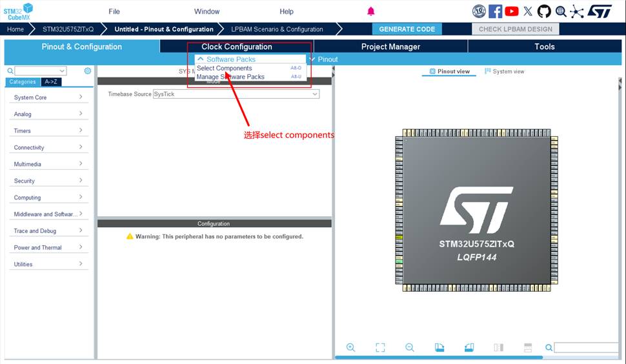Expand the Middleware and Software category

point(48,214)
